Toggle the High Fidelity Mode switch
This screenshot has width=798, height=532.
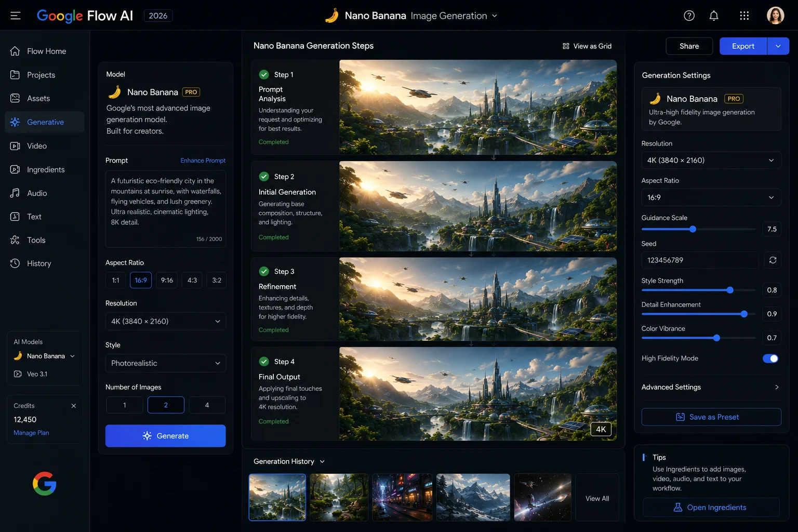click(x=770, y=358)
